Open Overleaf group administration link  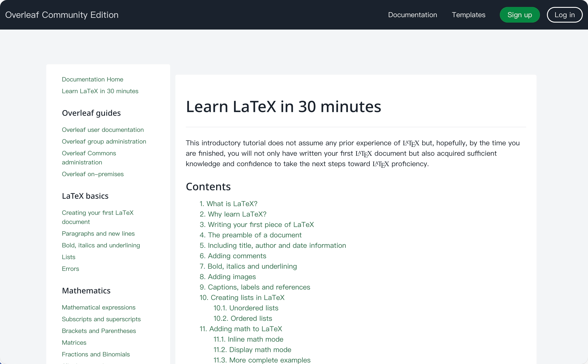(x=104, y=142)
